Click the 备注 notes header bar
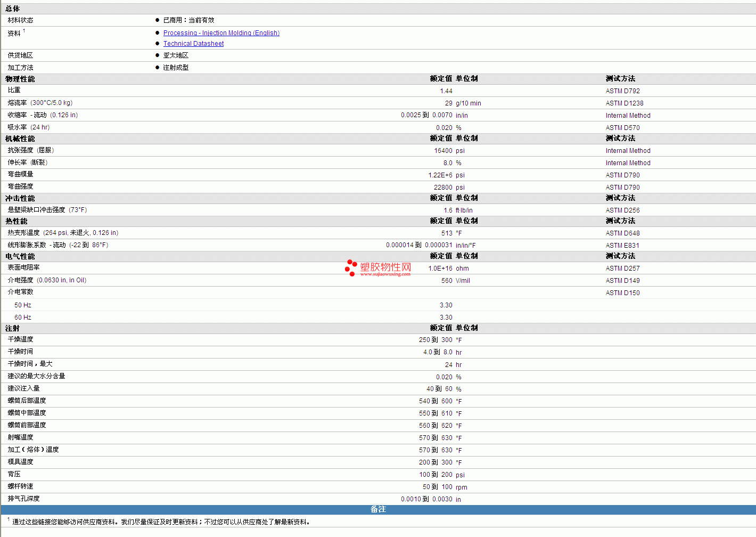Screen dimensions: 756x537 coord(378,509)
